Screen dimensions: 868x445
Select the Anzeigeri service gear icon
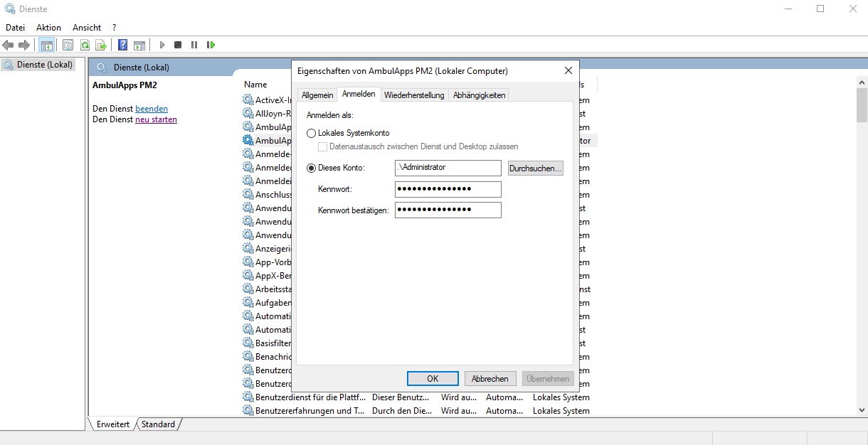click(248, 248)
